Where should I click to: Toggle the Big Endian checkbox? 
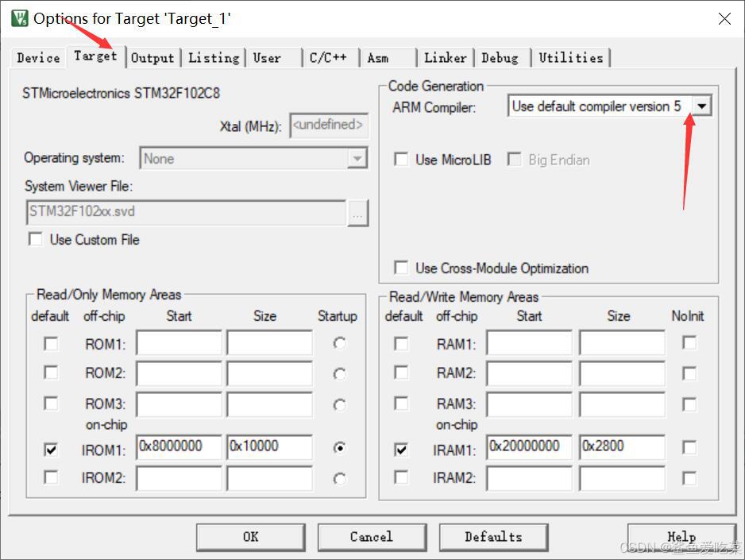514,159
